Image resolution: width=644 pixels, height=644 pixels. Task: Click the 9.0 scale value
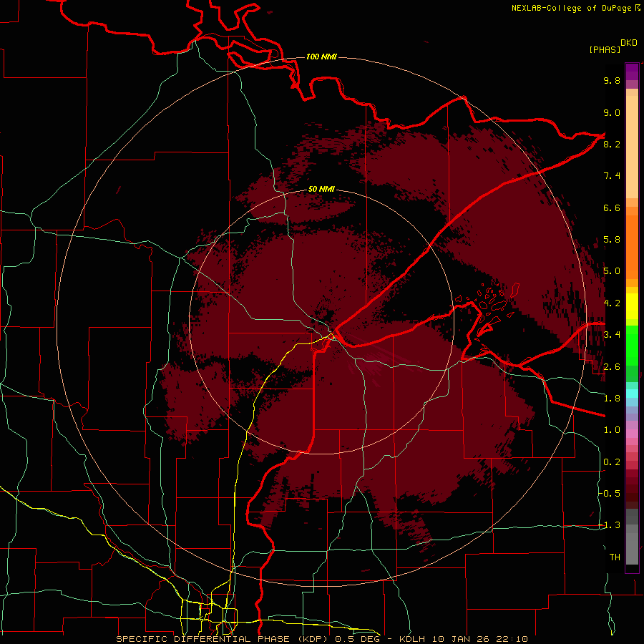(612, 112)
